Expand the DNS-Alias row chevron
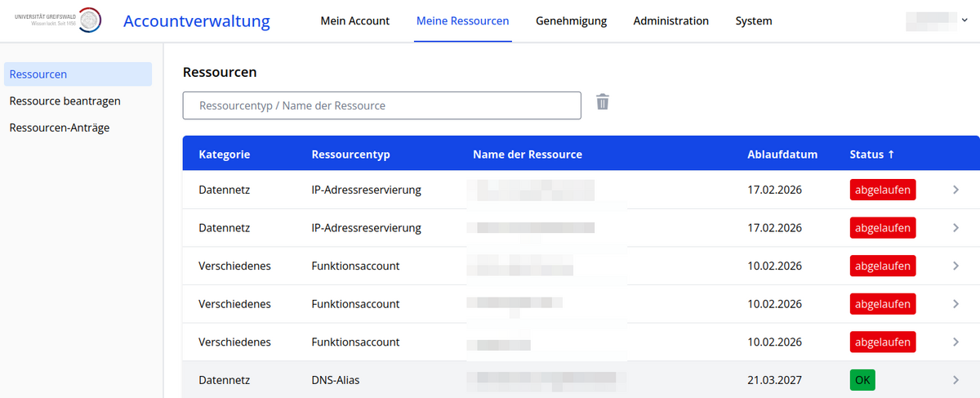Viewport: 980px width, 398px height. pyautogui.click(x=955, y=380)
